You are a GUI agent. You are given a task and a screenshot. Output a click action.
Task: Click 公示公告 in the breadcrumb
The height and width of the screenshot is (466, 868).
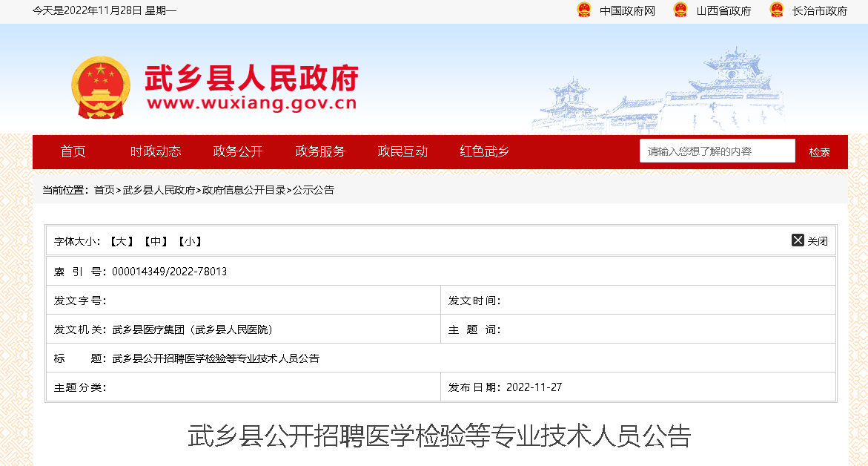(314, 190)
